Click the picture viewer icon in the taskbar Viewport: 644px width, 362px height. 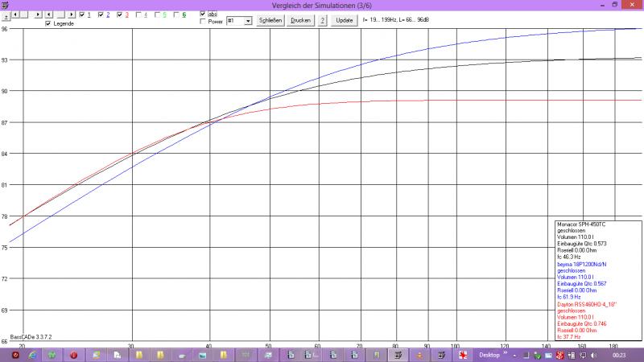coord(96,355)
